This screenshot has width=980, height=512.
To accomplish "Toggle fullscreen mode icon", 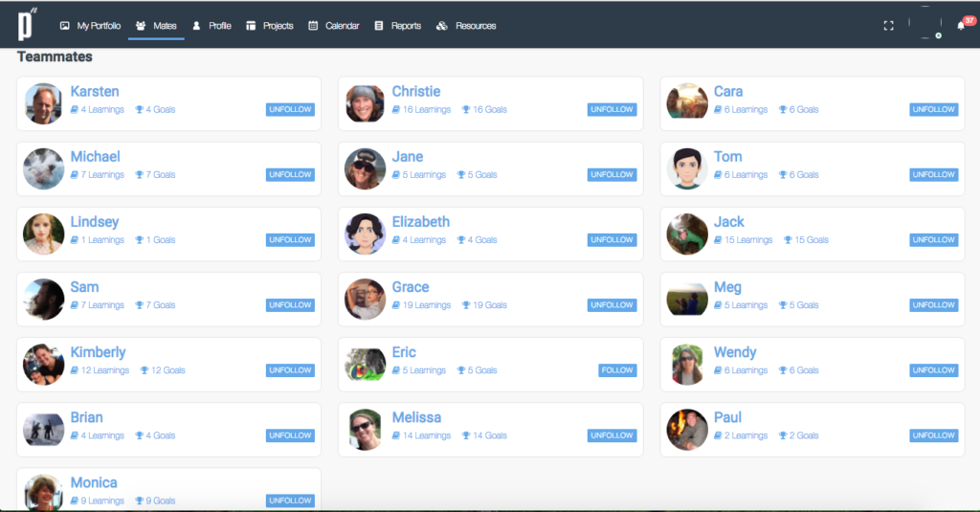I will pyautogui.click(x=889, y=26).
